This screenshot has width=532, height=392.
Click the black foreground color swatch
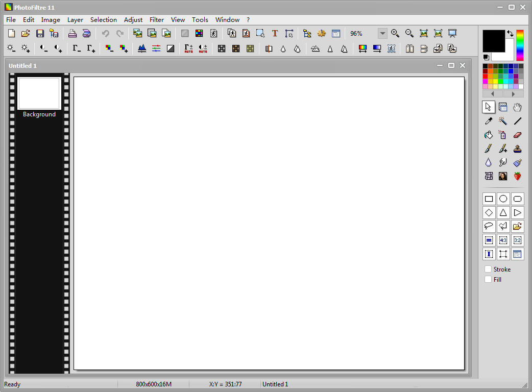pyautogui.click(x=494, y=41)
